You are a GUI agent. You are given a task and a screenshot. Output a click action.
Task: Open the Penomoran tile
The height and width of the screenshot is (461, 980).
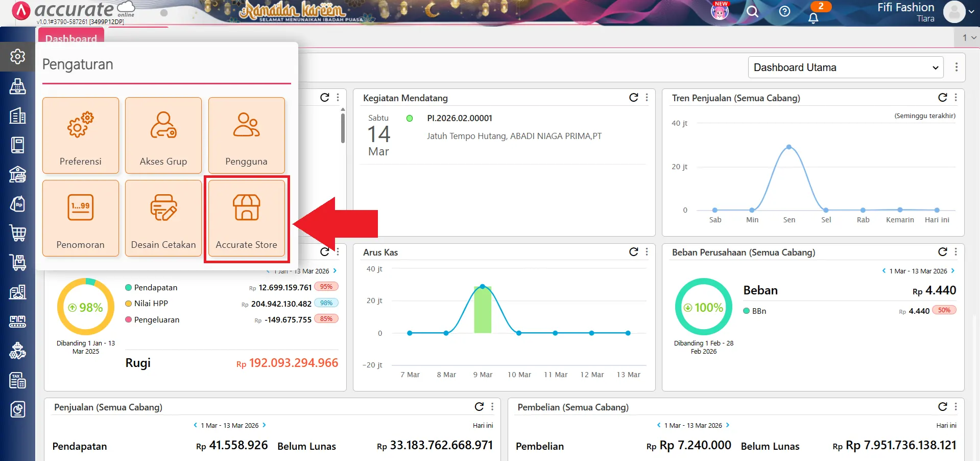point(81,218)
